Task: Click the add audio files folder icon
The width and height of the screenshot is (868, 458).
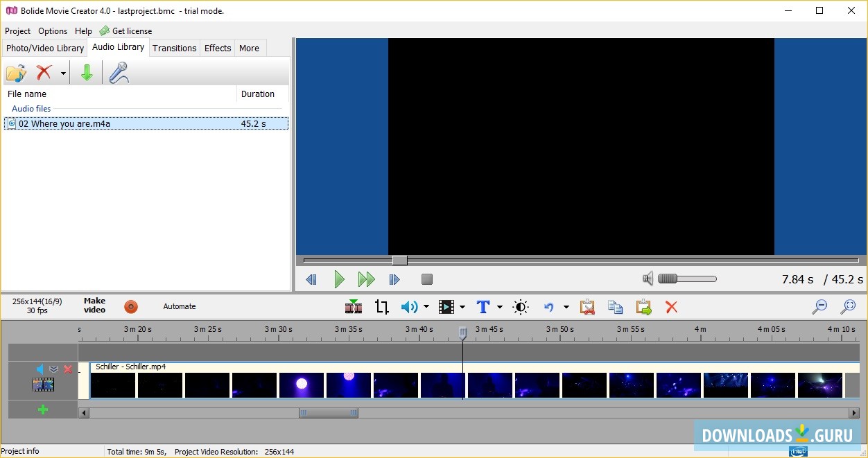Action: coord(15,73)
